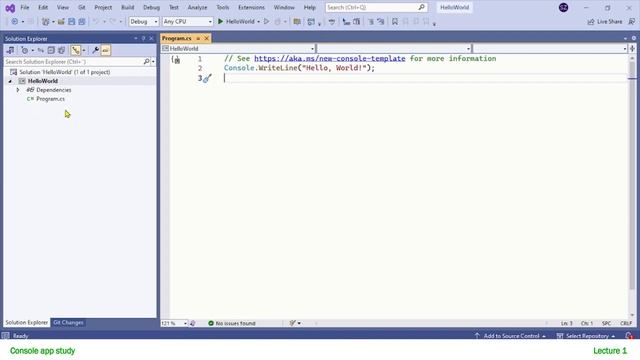Click the Visual Studio logo icon
The width and height of the screenshot is (640, 360).
click(10, 8)
